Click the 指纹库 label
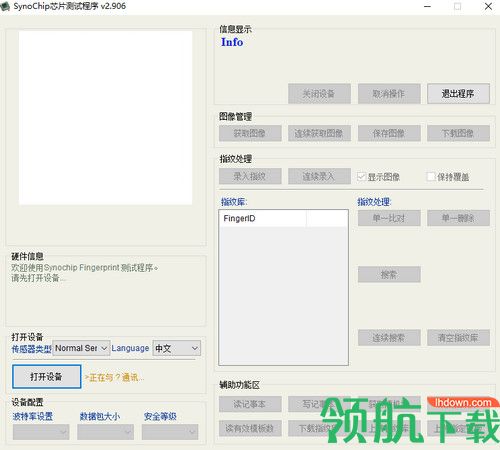 coord(234,202)
